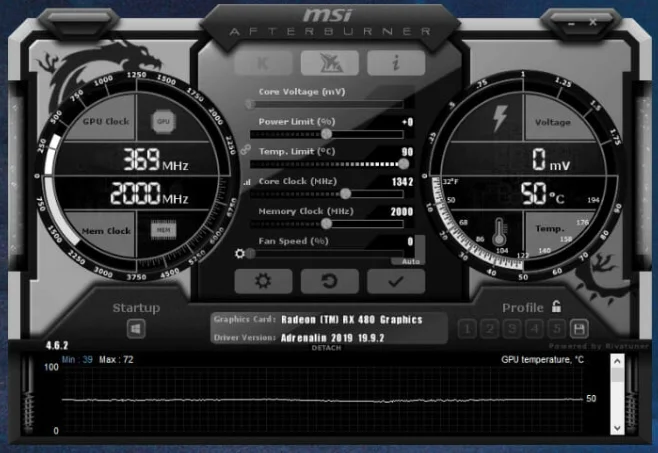The height and width of the screenshot is (453, 658).
Task: Click the MEM chip icon in left gauge
Action: (163, 230)
